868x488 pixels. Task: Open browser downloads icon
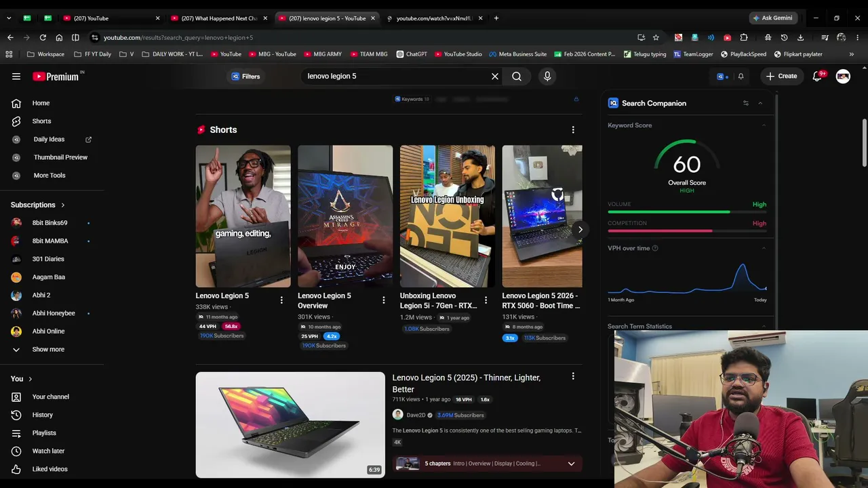click(x=800, y=37)
